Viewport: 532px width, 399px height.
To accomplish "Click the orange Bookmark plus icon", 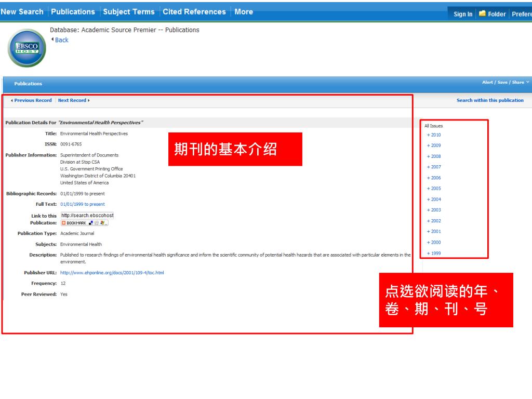I will 63,223.
